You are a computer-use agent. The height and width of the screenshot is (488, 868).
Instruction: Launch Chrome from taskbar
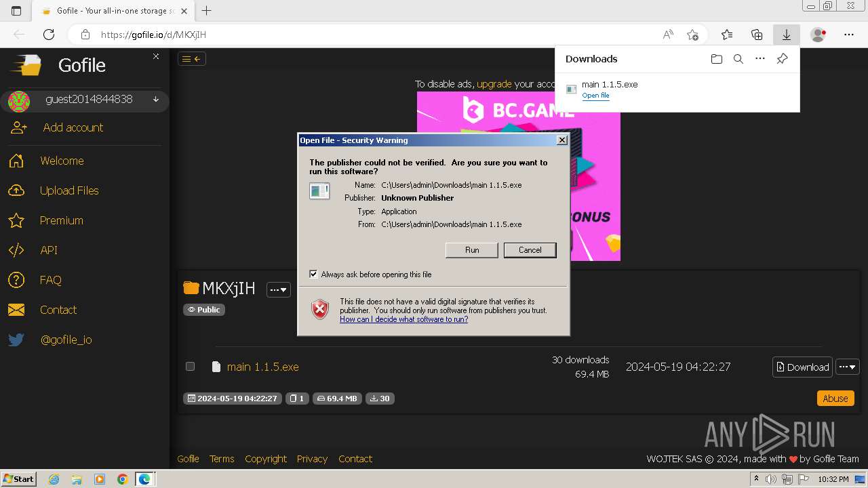(122, 479)
